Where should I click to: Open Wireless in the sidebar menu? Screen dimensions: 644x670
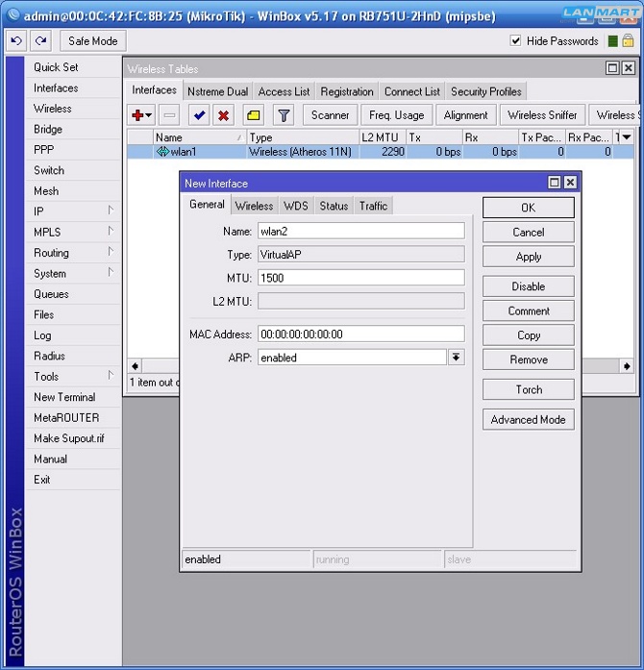point(53,109)
